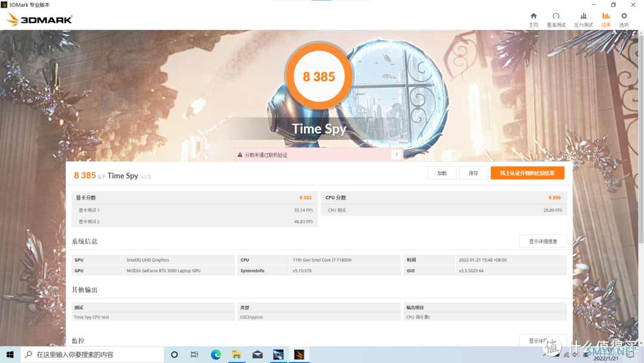The height and width of the screenshot is (363, 644).
Task: Click the timestamp 2022-01-21 15:48 +08:00
Action: click(x=482, y=260)
